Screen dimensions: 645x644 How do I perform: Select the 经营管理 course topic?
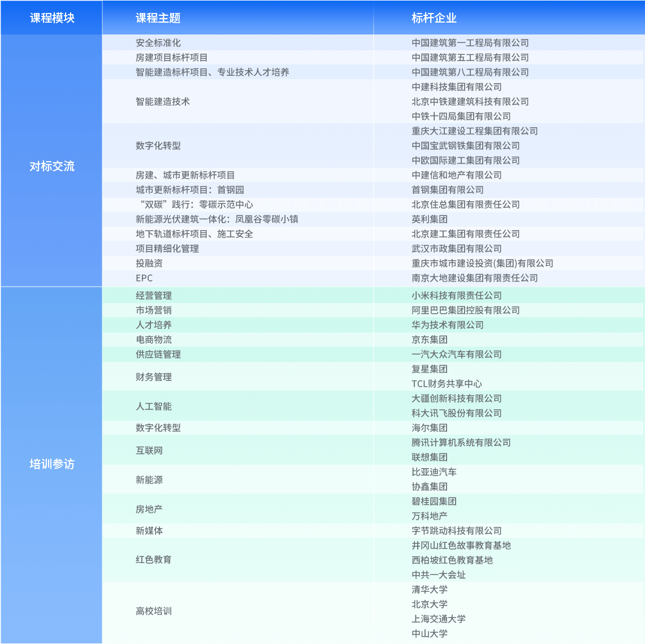150,295
